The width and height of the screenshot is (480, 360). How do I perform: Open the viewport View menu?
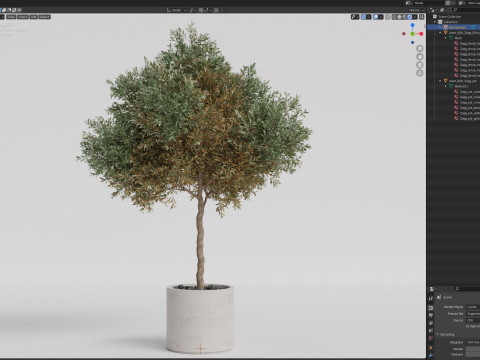point(11,17)
